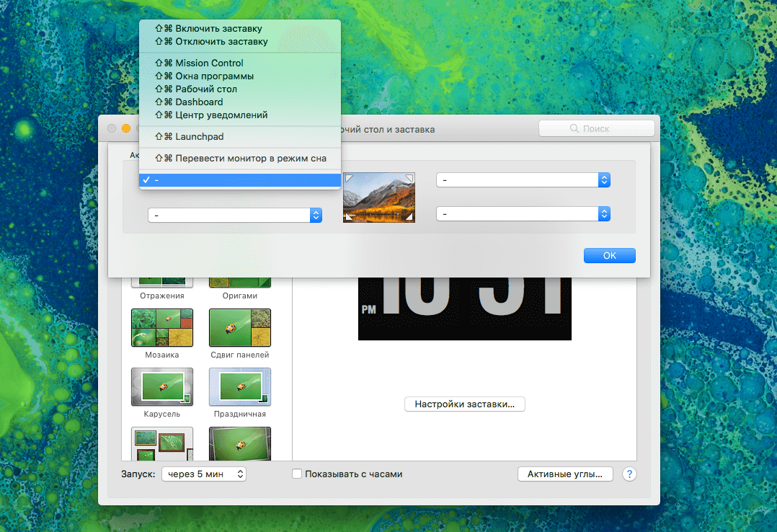The height and width of the screenshot is (532, 777).
Task: Choose Центр уведомлений menu entry
Action: [x=221, y=115]
